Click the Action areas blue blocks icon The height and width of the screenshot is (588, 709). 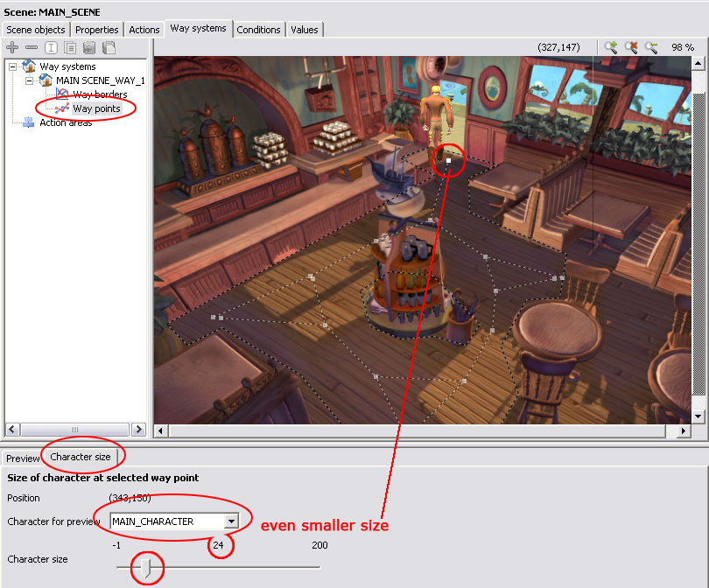click(29, 122)
